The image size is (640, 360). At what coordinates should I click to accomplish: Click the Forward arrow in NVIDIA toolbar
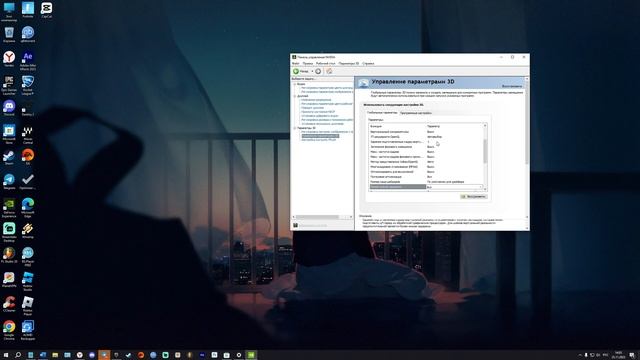tap(318, 71)
